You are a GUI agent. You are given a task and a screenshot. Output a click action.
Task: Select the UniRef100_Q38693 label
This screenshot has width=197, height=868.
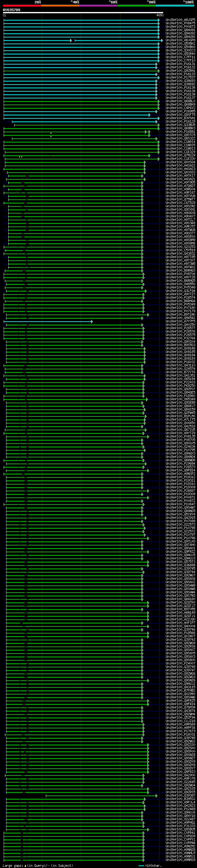(x=180, y=81)
